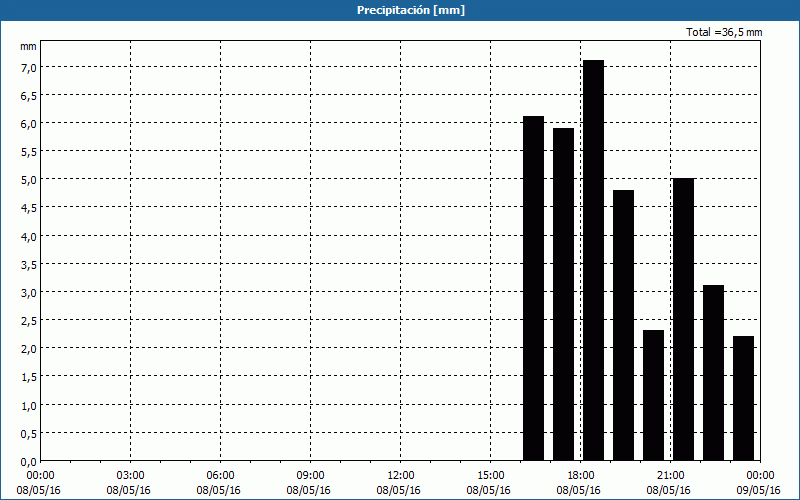Select the "3,5" y-axis value

pyautogui.click(x=28, y=264)
